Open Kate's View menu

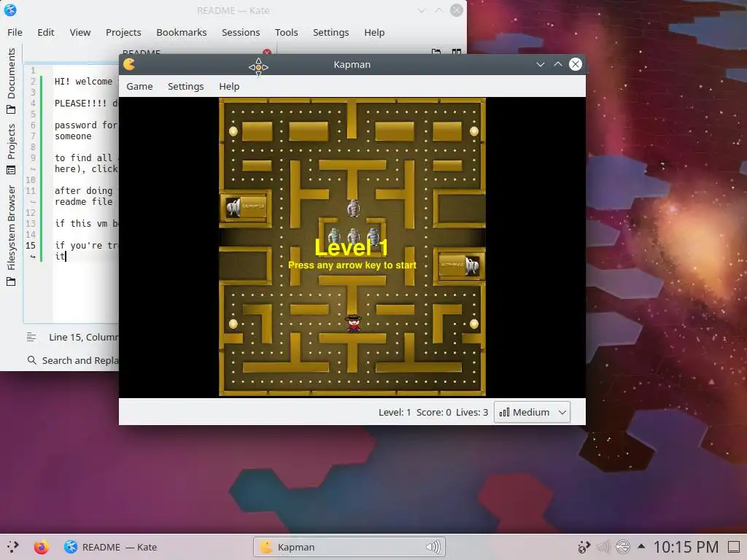click(x=80, y=32)
